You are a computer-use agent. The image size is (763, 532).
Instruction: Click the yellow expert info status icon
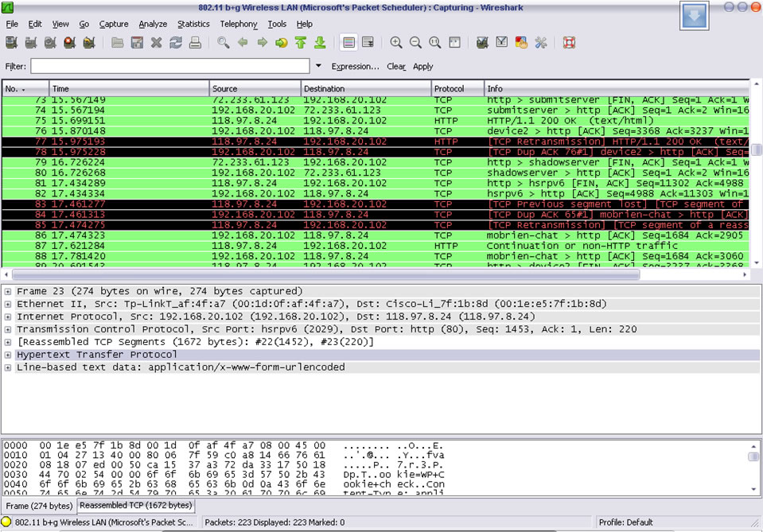click(x=6, y=522)
